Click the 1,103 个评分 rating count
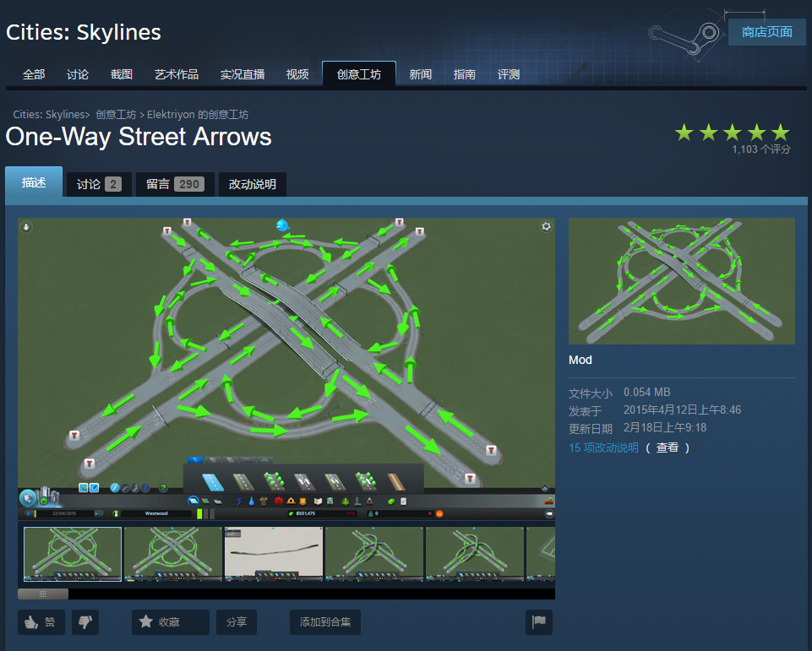This screenshot has width=812, height=651. (761, 149)
